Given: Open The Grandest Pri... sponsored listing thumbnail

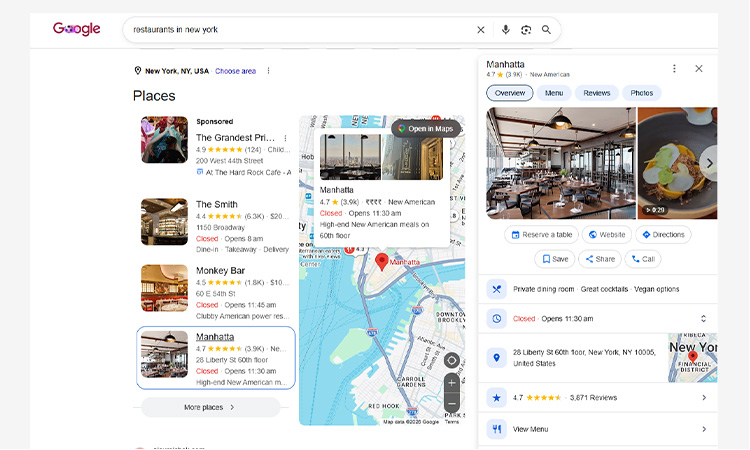Looking at the screenshot, I should pyautogui.click(x=164, y=140).
